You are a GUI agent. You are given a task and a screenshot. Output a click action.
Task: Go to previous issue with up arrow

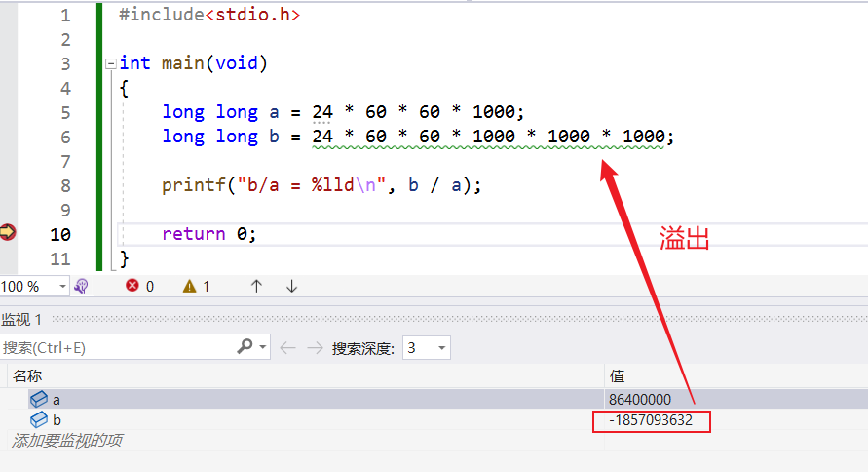tap(256, 287)
